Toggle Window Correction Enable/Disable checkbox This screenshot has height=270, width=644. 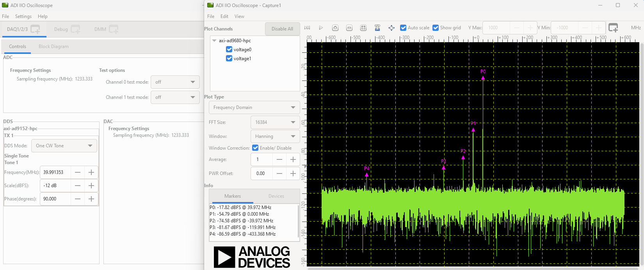tap(255, 148)
